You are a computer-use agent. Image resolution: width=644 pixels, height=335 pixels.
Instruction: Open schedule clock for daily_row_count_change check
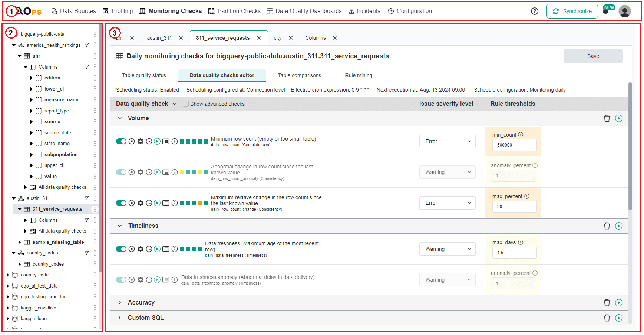149,203
